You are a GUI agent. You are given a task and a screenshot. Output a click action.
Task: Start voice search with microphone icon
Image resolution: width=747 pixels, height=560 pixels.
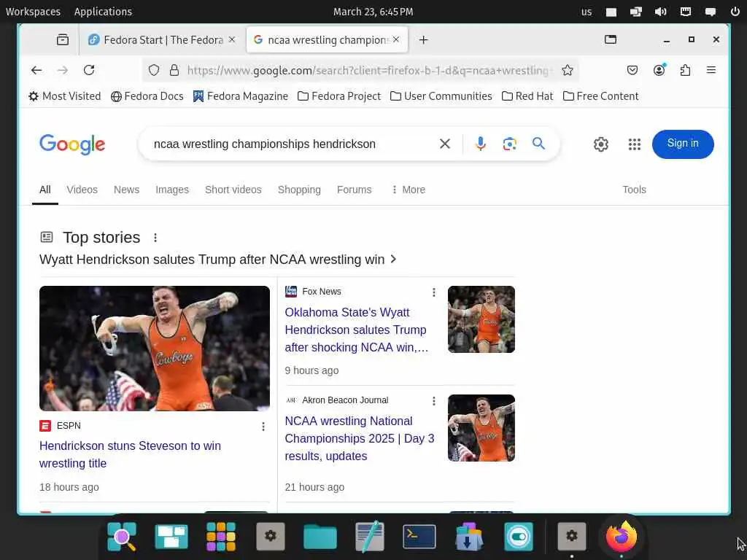point(480,144)
